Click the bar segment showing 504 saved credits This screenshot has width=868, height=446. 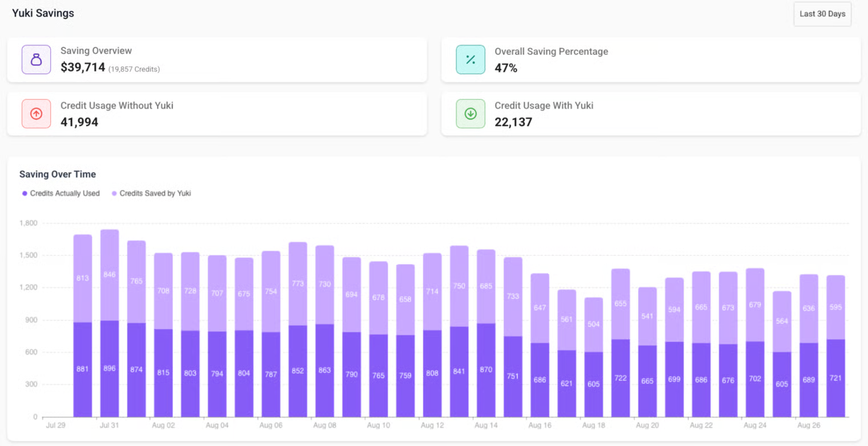pyautogui.click(x=593, y=324)
